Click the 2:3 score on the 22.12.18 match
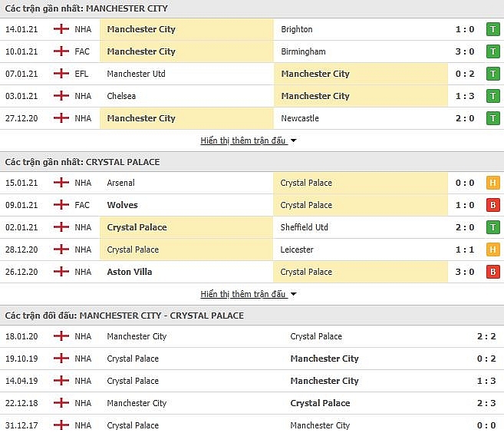The height and width of the screenshot is (433, 504). (486, 403)
